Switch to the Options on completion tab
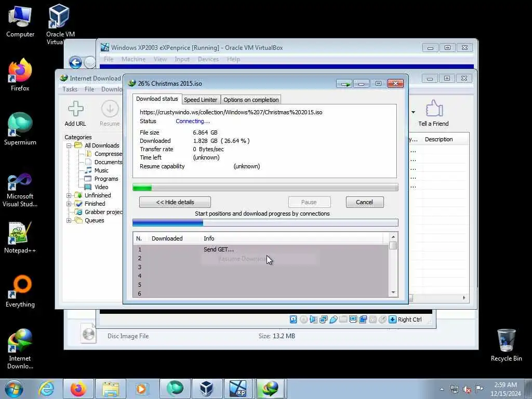The height and width of the screenshot is (399, 532). tap(251, 100)
